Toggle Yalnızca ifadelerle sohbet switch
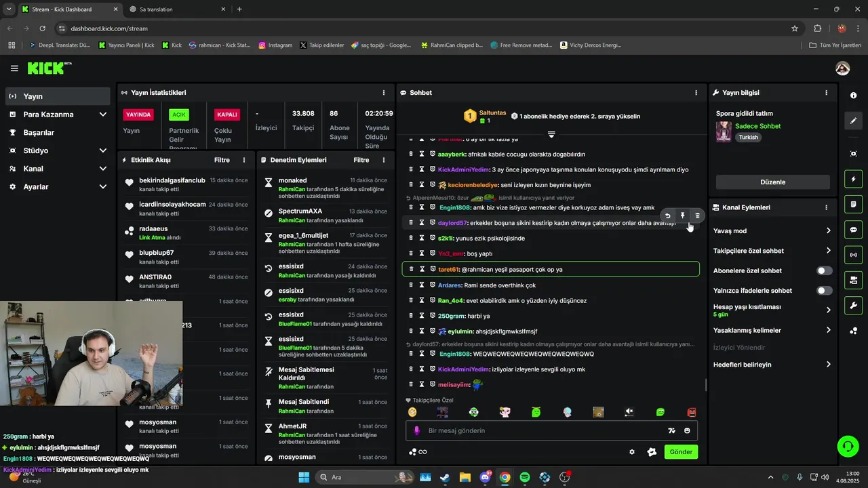The image size is (868, 488). click(x=824, y=291)
